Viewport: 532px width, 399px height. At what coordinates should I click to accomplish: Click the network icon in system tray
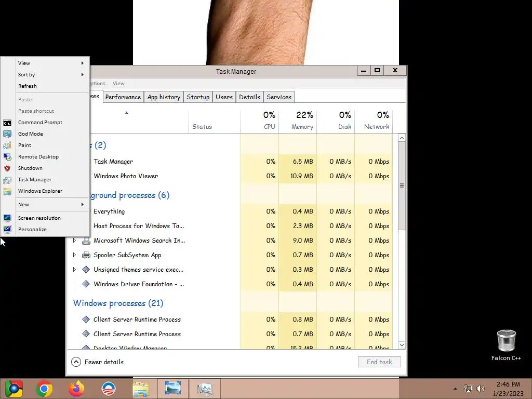click(468, 389)
